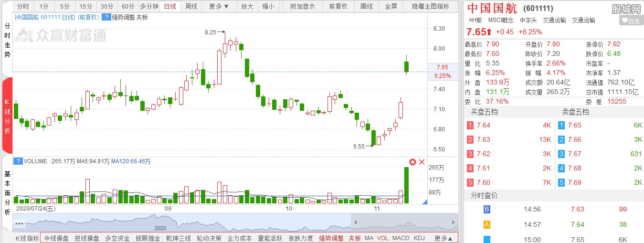Open the 更多 period dropdown
This screenshot has width=644, height=243.
point(219,7)
